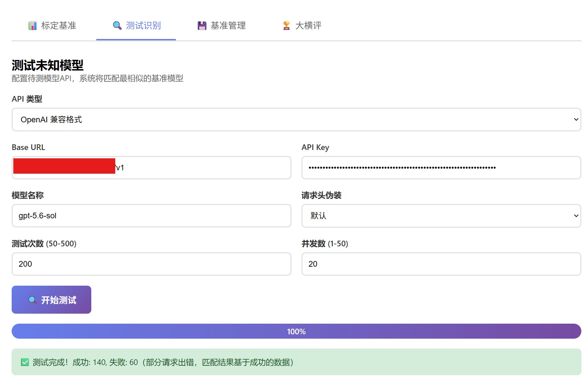Click the Base URL label

(28, 147)
